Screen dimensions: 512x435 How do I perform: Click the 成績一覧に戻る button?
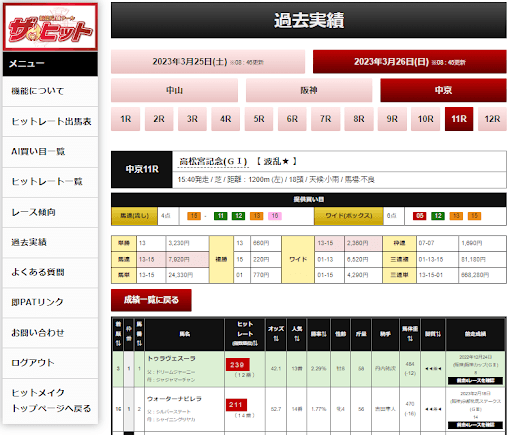(x=151, y=300)
